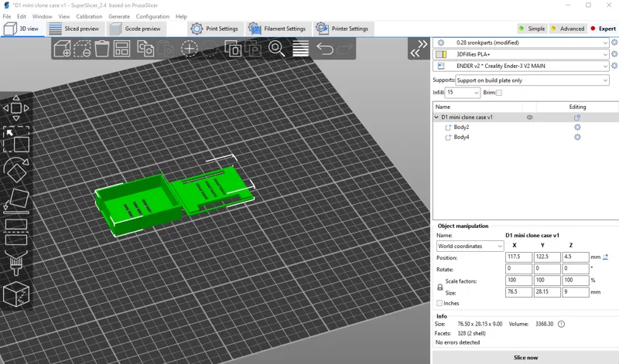Click Body2 editing gear icon
Image resolution: width=619 pixels, height=364 pixels.
coord(577,127)
